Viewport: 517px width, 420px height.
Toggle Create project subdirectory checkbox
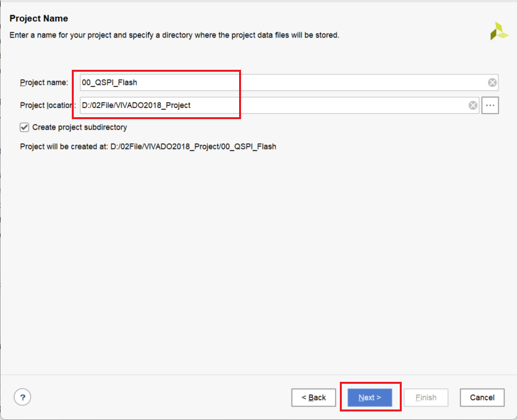[x=24, y=127]
